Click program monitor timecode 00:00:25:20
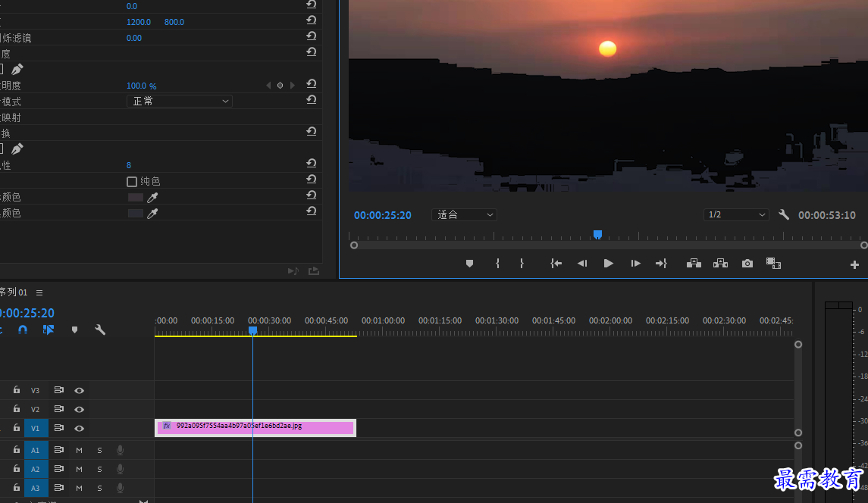 click(383, 215)
